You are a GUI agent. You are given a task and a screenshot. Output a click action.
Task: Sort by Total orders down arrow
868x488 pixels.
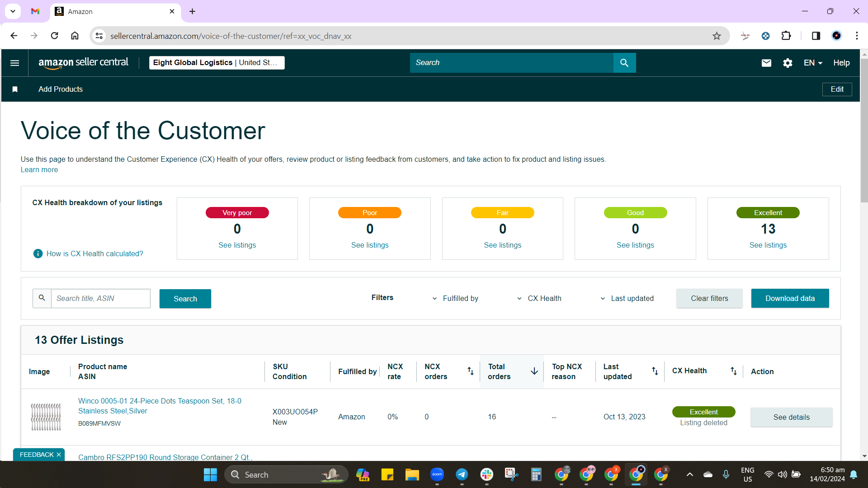coord(534,371)
